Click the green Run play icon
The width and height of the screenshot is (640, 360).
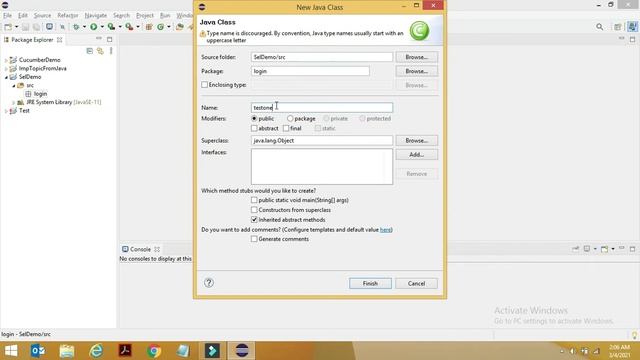pyautogui.click(x=93, y=27)
